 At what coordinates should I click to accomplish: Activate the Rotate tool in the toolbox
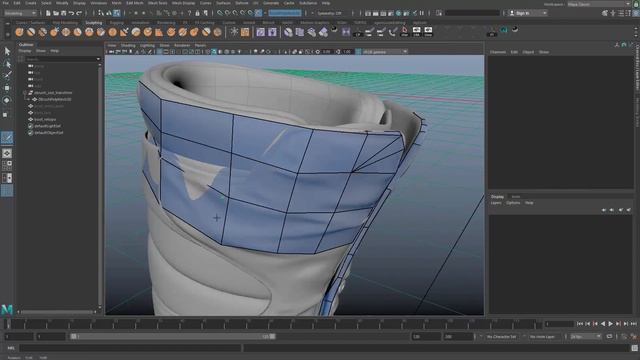[x=7, y=100]
